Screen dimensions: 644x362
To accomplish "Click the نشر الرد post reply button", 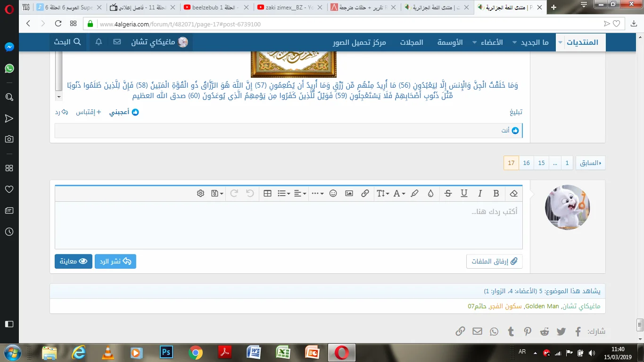I will point(116,261).
